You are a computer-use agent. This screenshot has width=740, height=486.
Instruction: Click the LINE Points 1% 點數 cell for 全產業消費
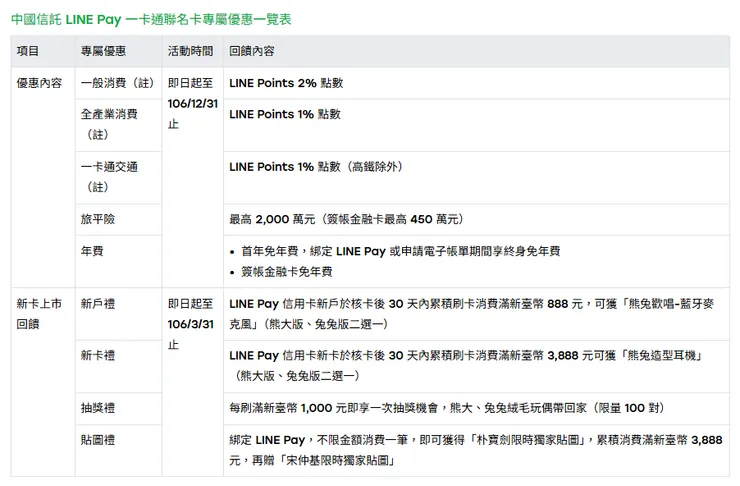[477, 125]
